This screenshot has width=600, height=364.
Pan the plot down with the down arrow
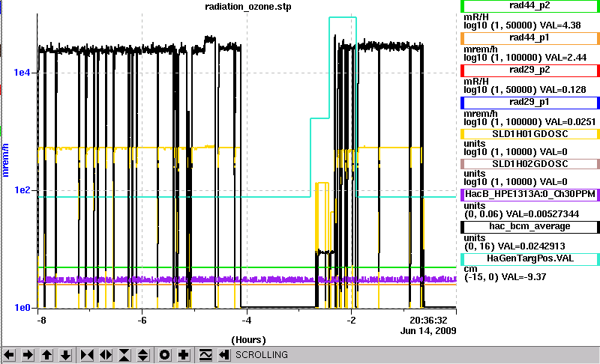point(66,355)
